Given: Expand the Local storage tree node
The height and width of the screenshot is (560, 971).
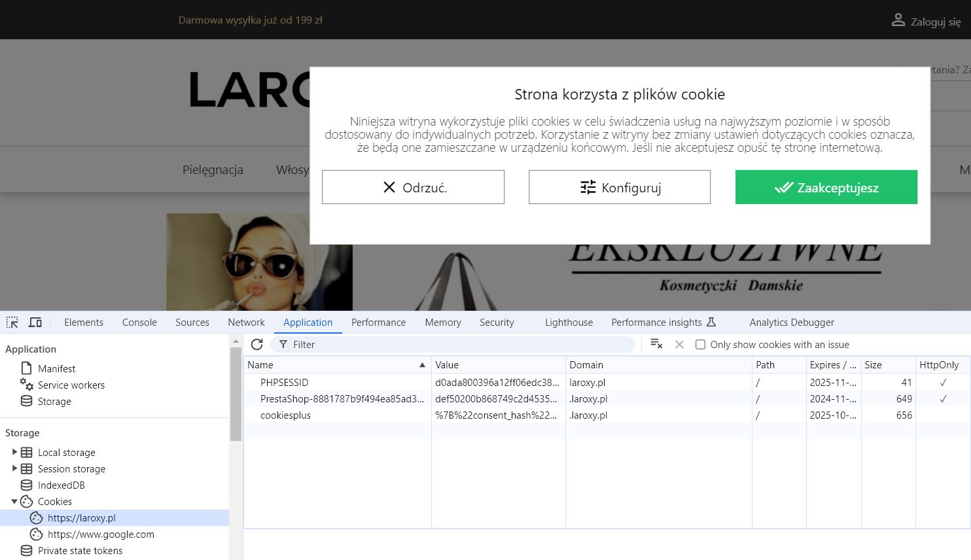Looking at the screenshot, I should tap(14, 452).
